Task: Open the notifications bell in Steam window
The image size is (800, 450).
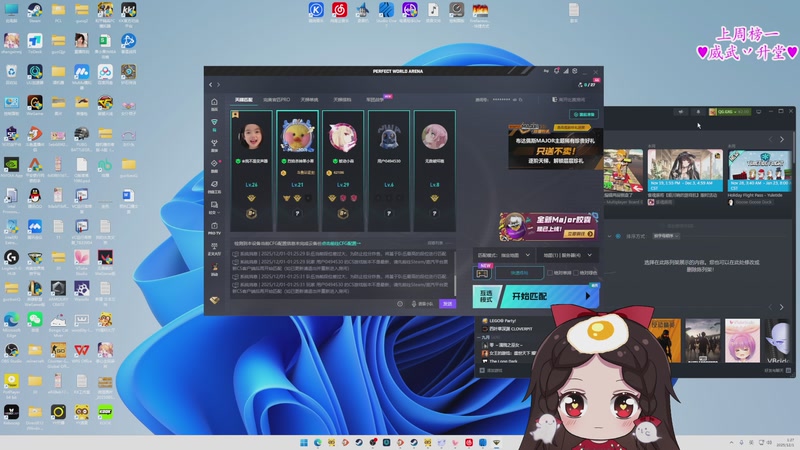Action: 698,112
